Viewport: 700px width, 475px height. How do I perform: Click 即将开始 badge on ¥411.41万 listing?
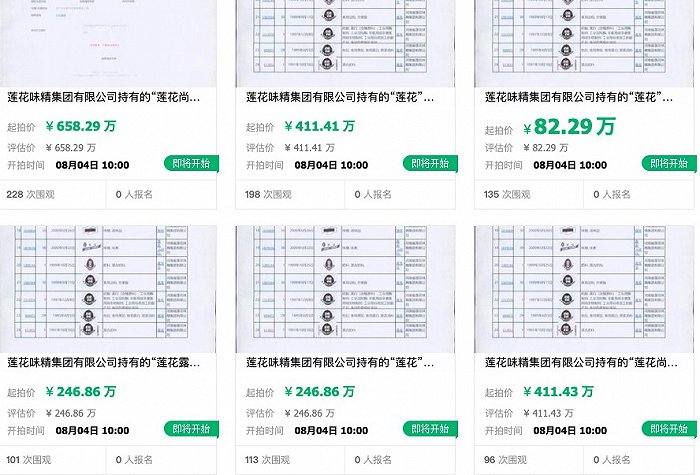(430, 163)
